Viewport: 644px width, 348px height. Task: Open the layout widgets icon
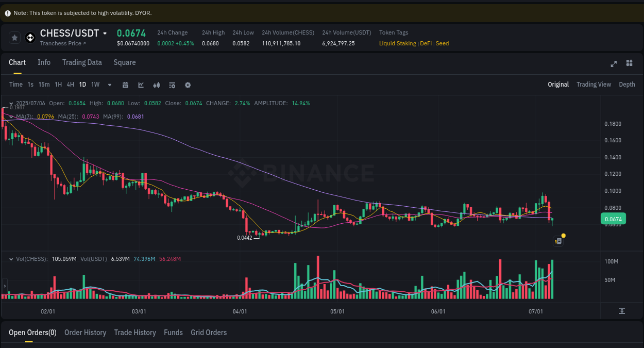629,63
